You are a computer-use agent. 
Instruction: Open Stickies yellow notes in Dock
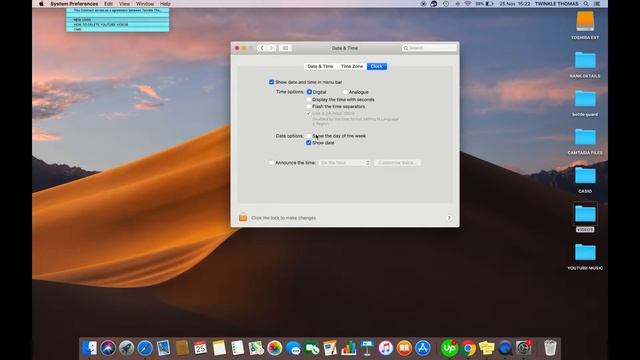click(487, 348)
